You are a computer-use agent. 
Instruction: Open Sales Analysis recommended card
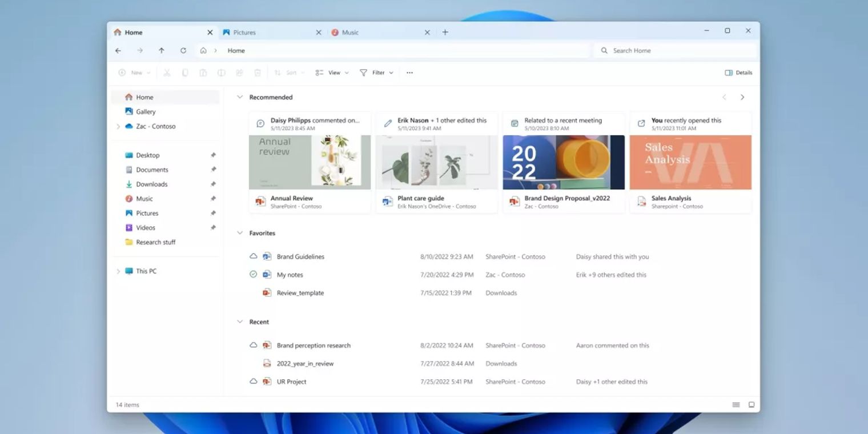coord(690,163)
